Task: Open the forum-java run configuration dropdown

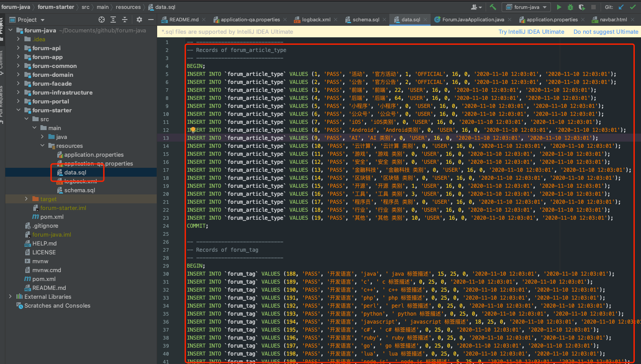Action: (526, 7)
